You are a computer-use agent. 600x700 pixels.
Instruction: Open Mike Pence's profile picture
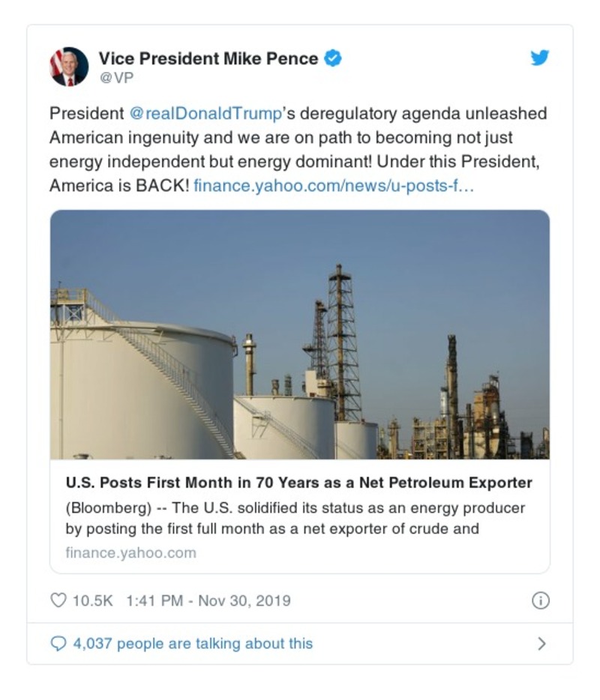click(x=68, y=66)
